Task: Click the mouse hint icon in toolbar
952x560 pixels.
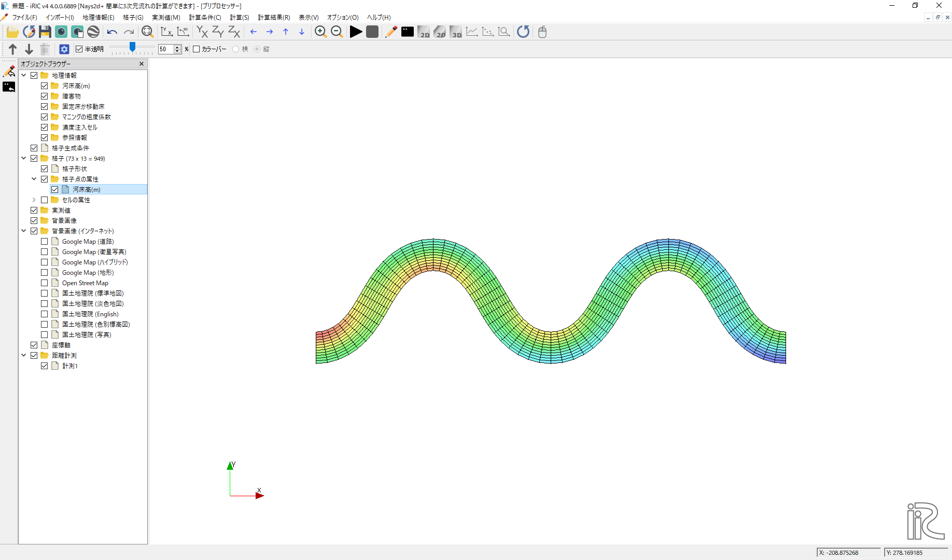Action: [x=542, y=32]
